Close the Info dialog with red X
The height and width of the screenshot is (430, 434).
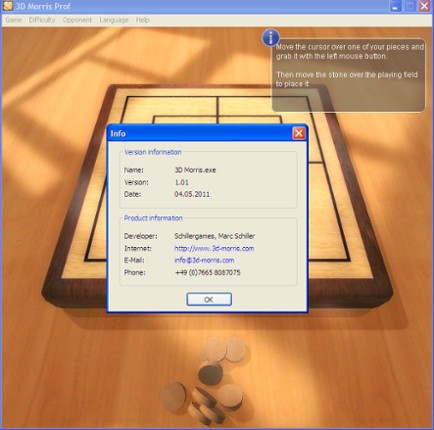tap(299, 133)
